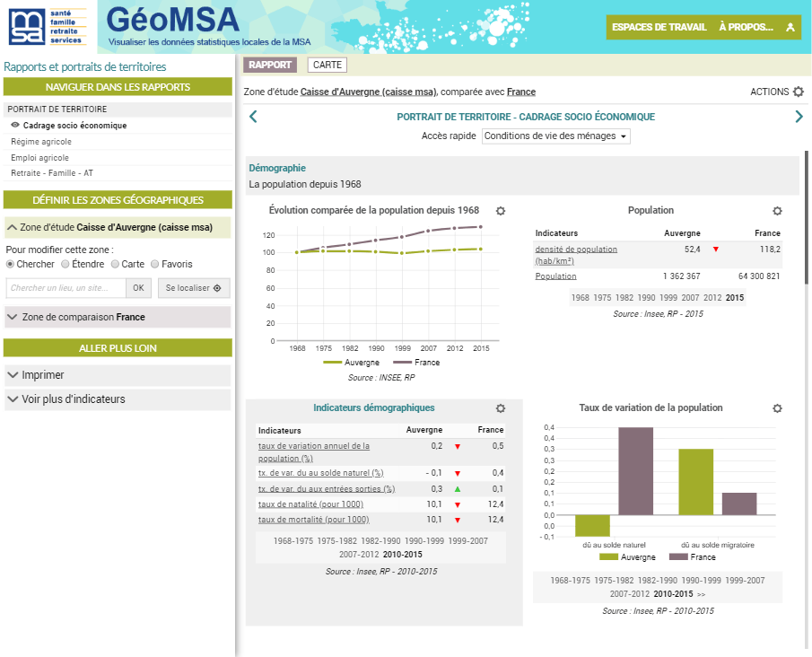
Task: Select period 1990-1999 under Taux de variation chart
Action: click(701, 581)
